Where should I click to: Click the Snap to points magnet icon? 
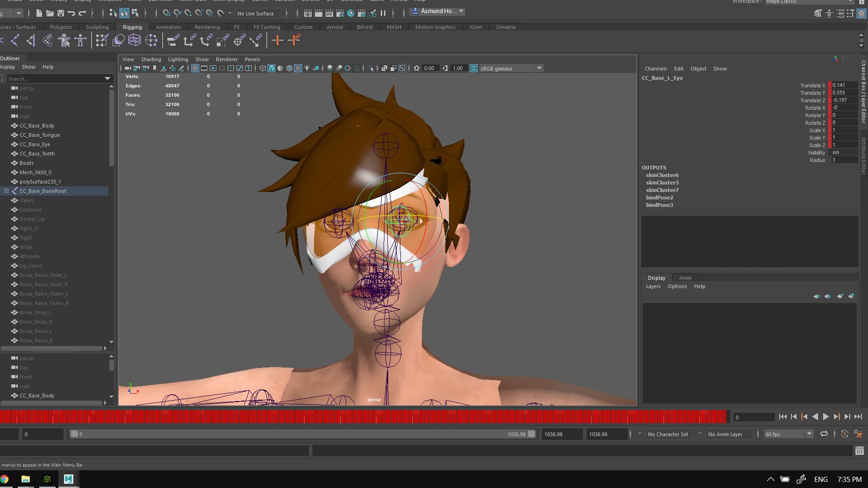pyautogui.click(x=188, y=13)
